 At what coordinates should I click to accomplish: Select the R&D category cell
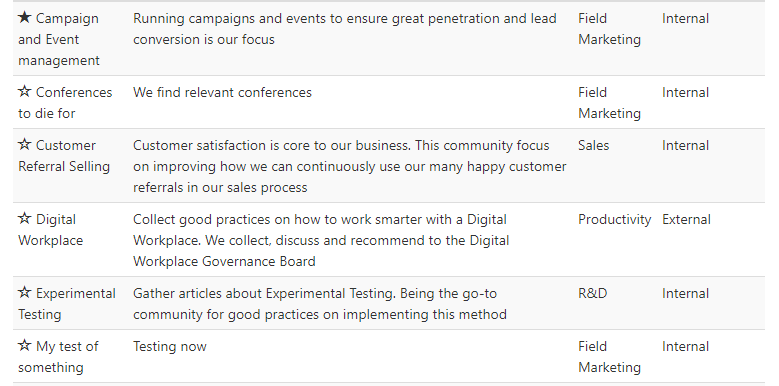point(593,293)
